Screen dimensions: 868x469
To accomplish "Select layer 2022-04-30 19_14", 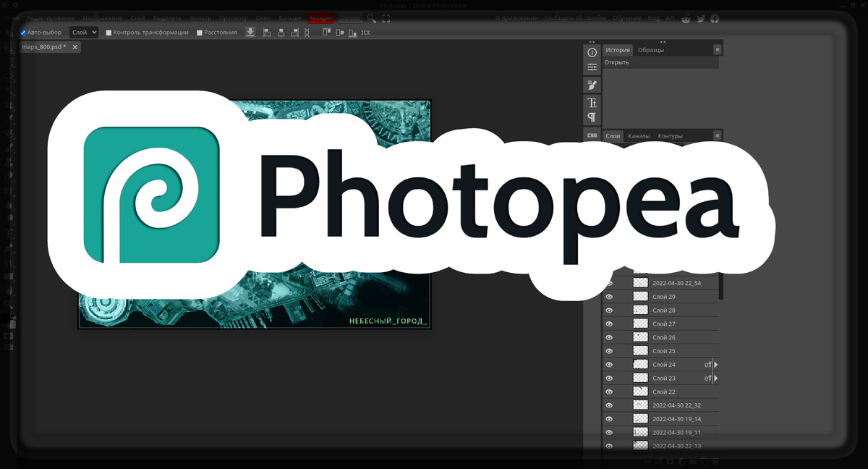I will pos(661,419).
